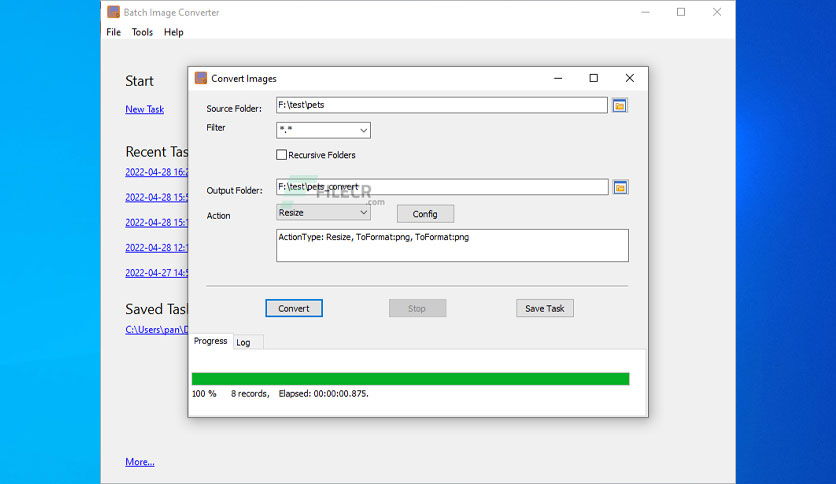Click the Stop button
836x484 pixels.
click(417, 308)
